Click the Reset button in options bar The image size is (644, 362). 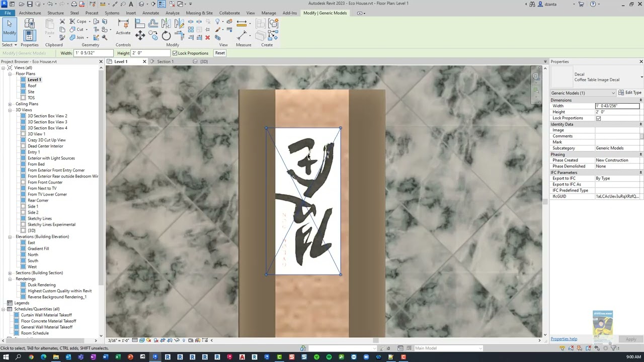220,53
